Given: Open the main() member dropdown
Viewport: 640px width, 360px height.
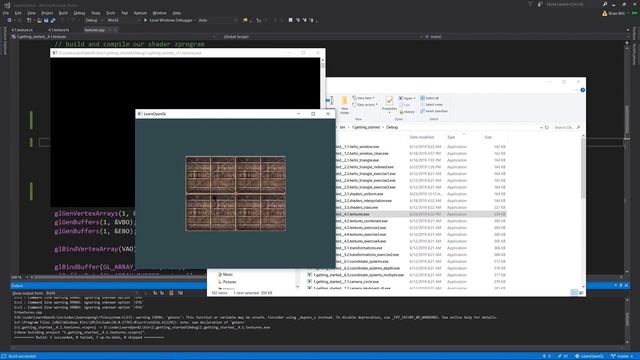Looking at the screenshot, I should (x=524, y=37).
